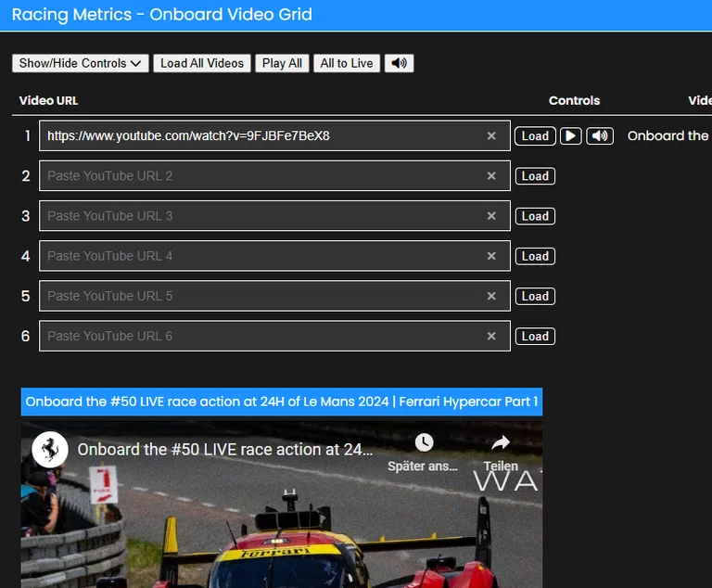Image resolution: width=712 pixels, height=588 pixels.
Task: Clear URL field 2 with its X icon
Action: coord(491,176)
